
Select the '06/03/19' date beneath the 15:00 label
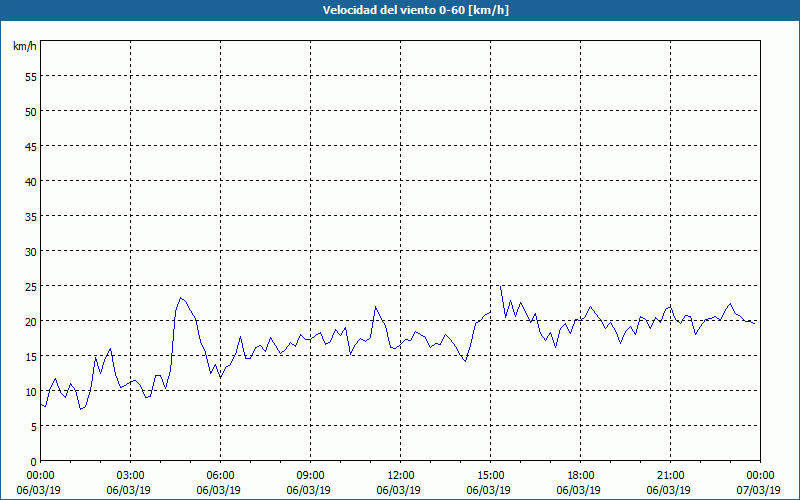[488, 490]
